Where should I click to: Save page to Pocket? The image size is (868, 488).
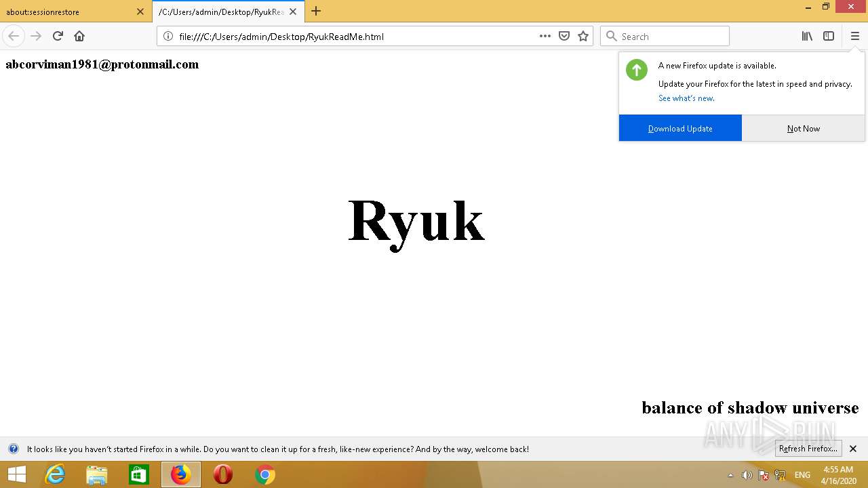pos(564,36)
